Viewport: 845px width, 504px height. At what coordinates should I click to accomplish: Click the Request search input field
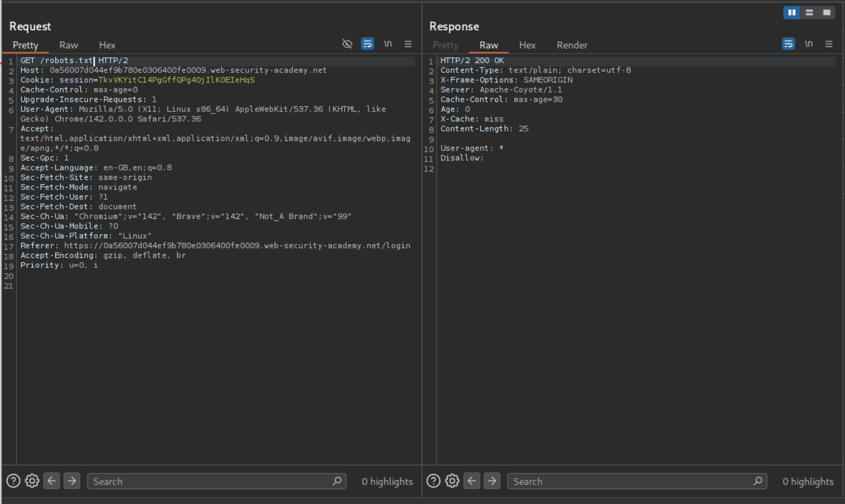point(212,482)
